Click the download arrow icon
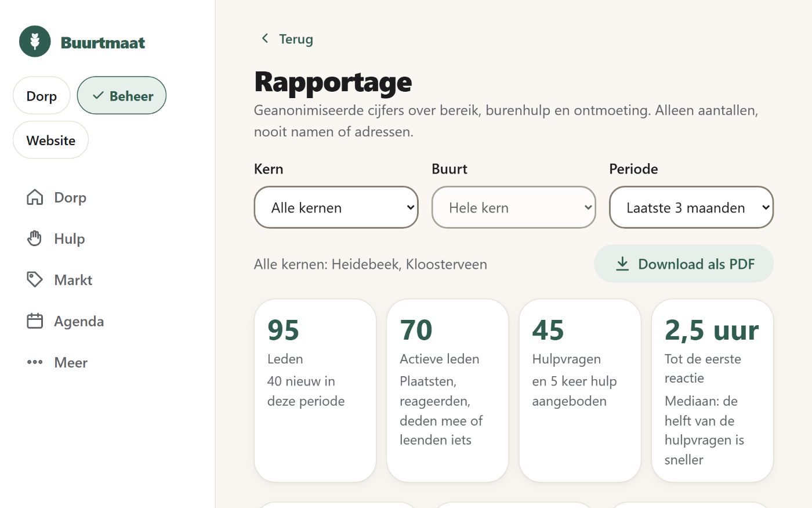Image resolution: width=812 pixels, height=508 pixels. click(x=622, y=264)
